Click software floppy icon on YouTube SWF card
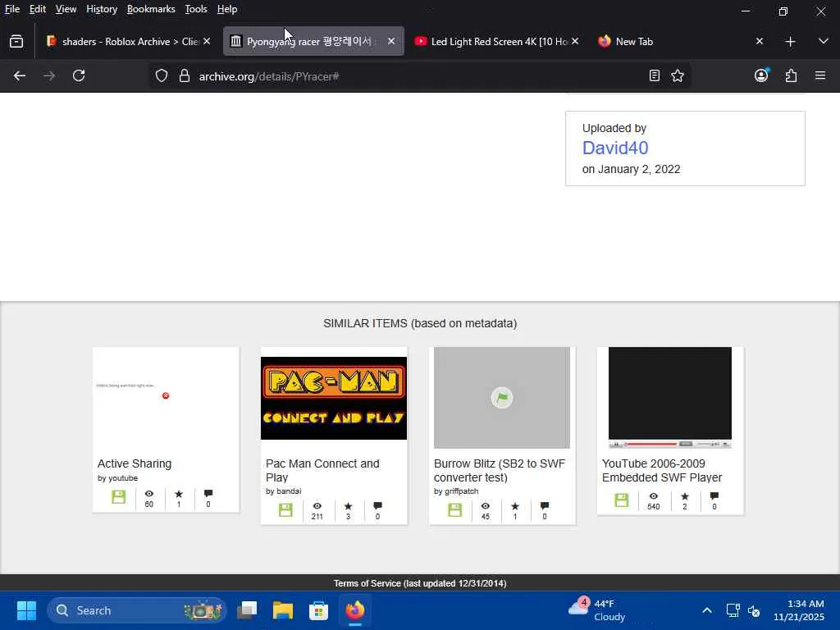The image size is (840, 630). coord(622,500)
